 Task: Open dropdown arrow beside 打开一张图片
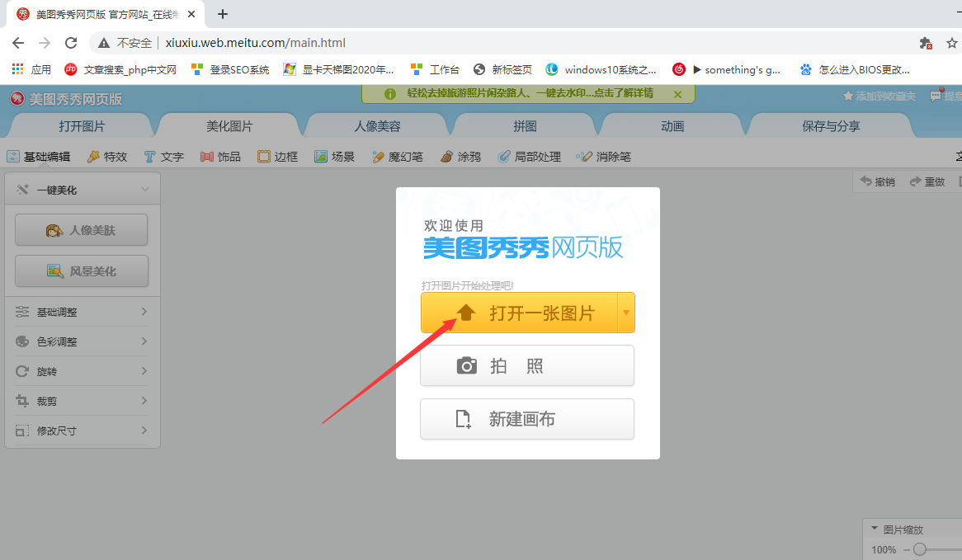626,313
